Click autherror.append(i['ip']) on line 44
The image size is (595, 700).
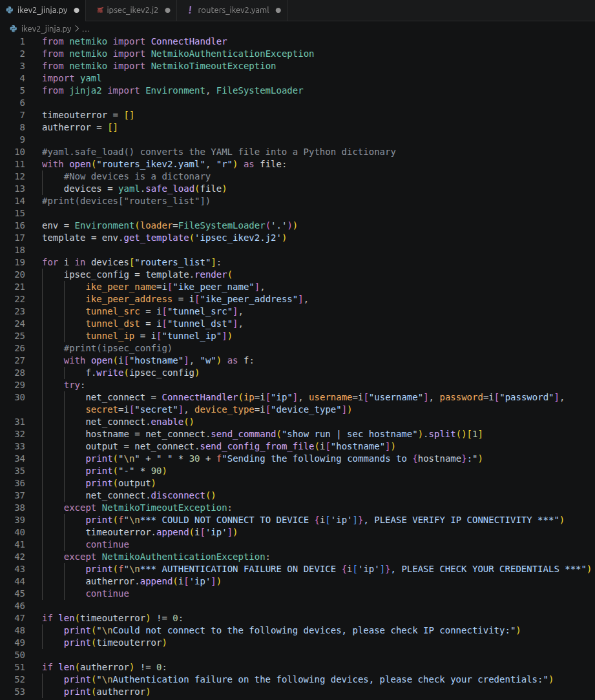click(x=153, y=582)
